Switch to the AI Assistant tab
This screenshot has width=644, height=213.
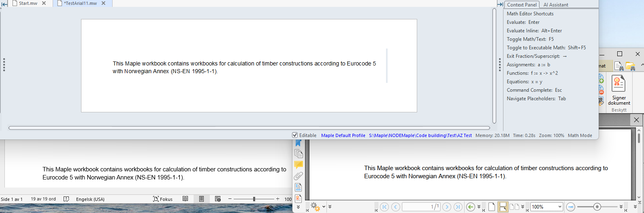pyautogui.click(x=555, y=5)
